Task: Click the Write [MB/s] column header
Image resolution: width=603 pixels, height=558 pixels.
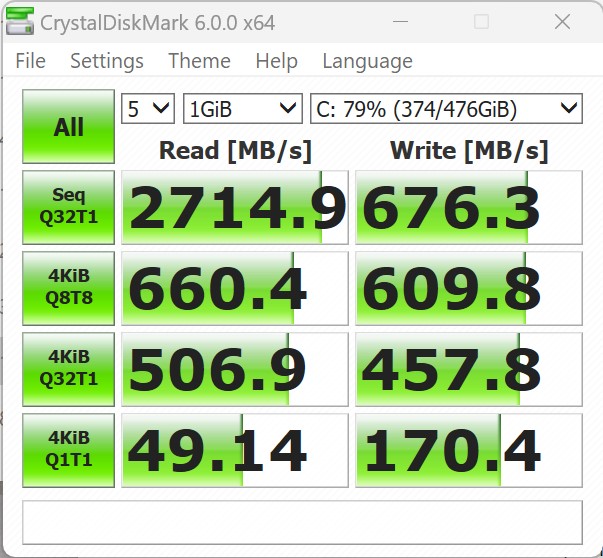Action: (469, 150)
